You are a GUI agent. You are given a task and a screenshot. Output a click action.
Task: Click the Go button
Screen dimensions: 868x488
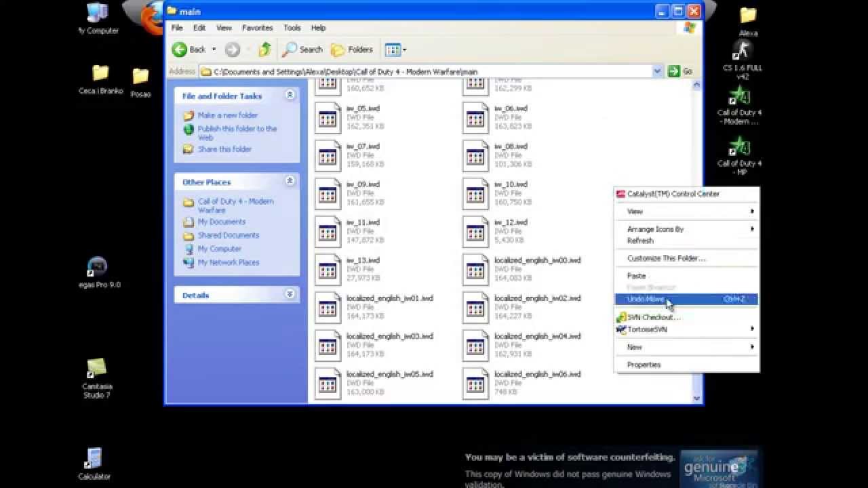click(680, 71)
